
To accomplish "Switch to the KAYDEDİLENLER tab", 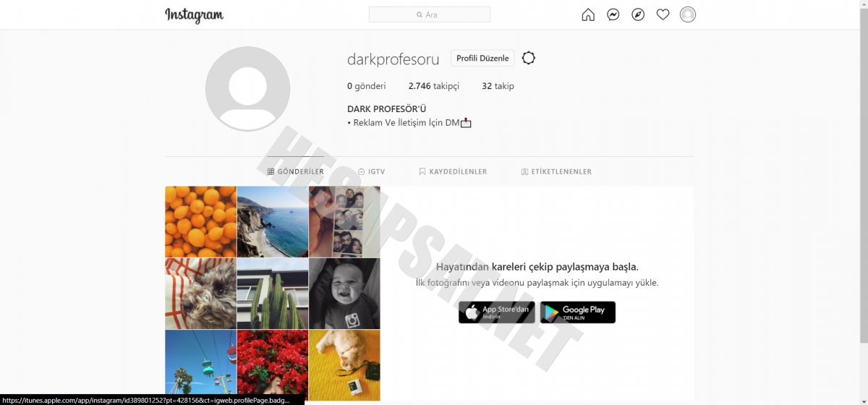I will coord(453,172).
